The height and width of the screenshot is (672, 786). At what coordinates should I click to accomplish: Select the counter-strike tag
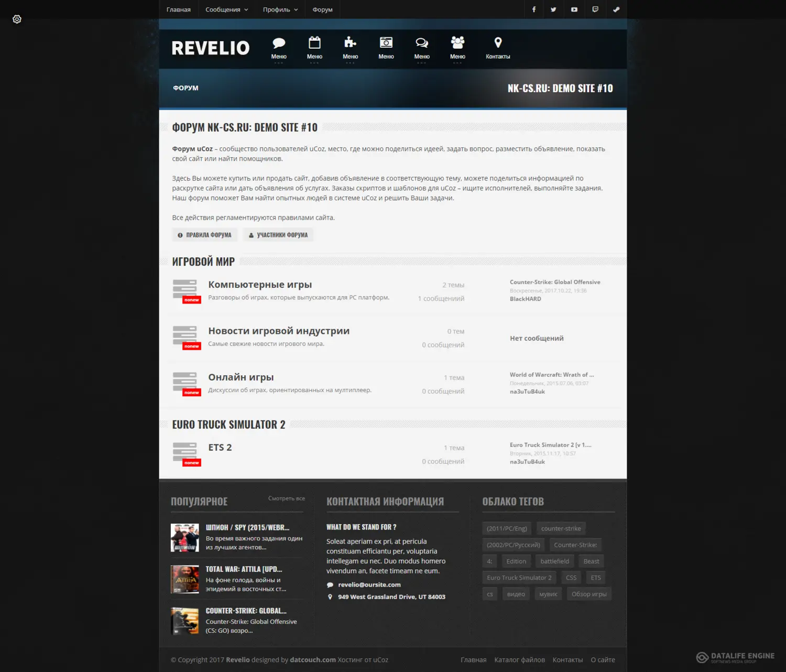561,528
